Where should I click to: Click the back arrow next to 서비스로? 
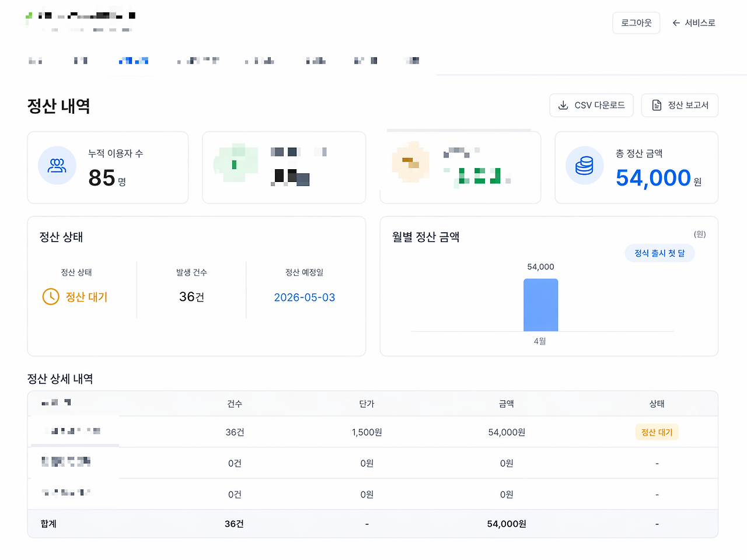(x=676, y=23)
